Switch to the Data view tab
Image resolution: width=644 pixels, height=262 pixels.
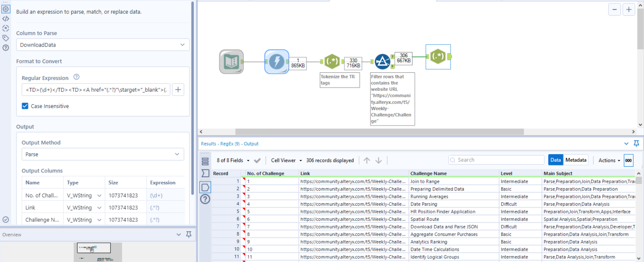click(555, 160)
